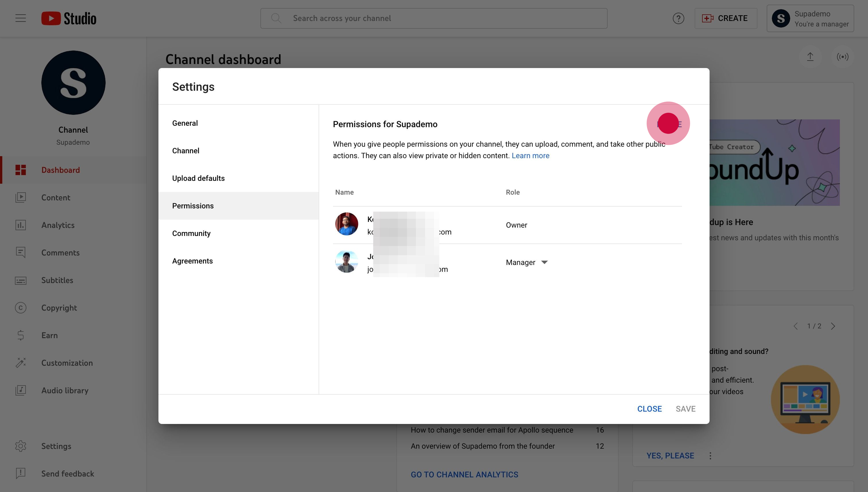
Task: Click the Copyright circle icon
Action: tap(21, 307)
